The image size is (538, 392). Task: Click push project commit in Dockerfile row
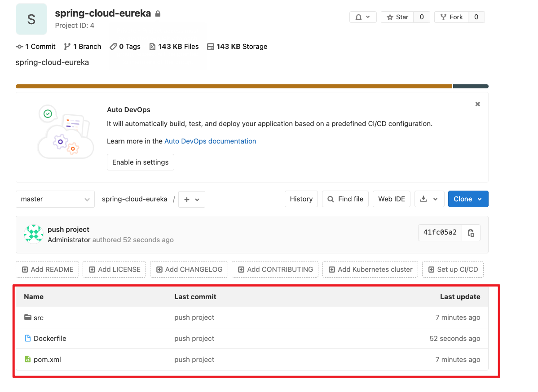tap(194, 339)
